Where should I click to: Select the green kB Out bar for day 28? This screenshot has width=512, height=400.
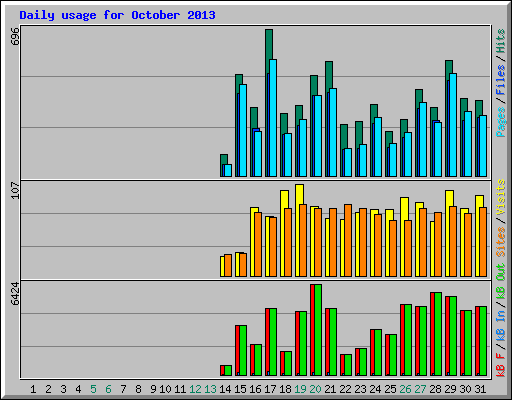pos(438,334)
